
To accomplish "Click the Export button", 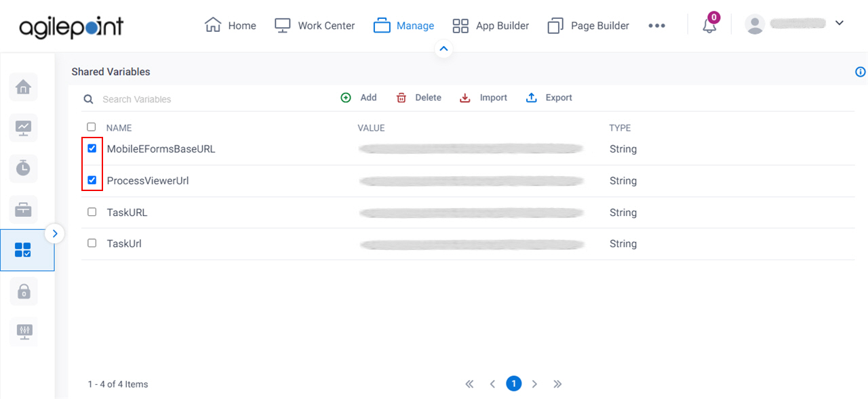I will tap(549, 98).
